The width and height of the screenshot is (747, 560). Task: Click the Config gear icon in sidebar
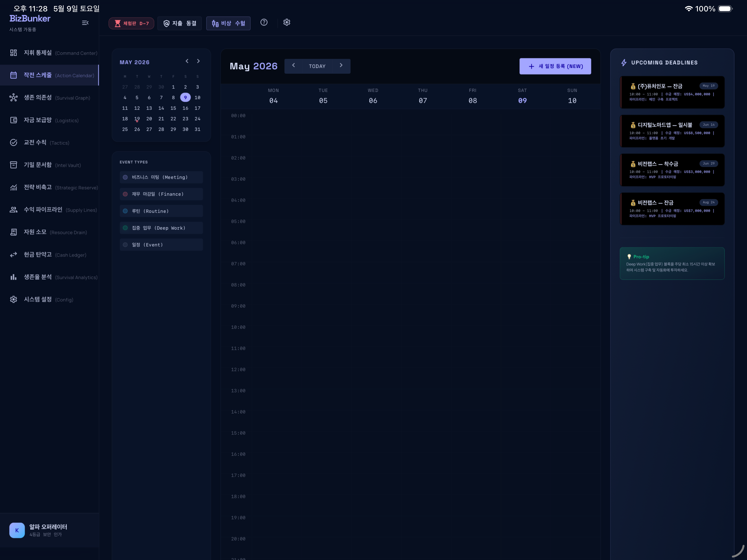[14, 300]
